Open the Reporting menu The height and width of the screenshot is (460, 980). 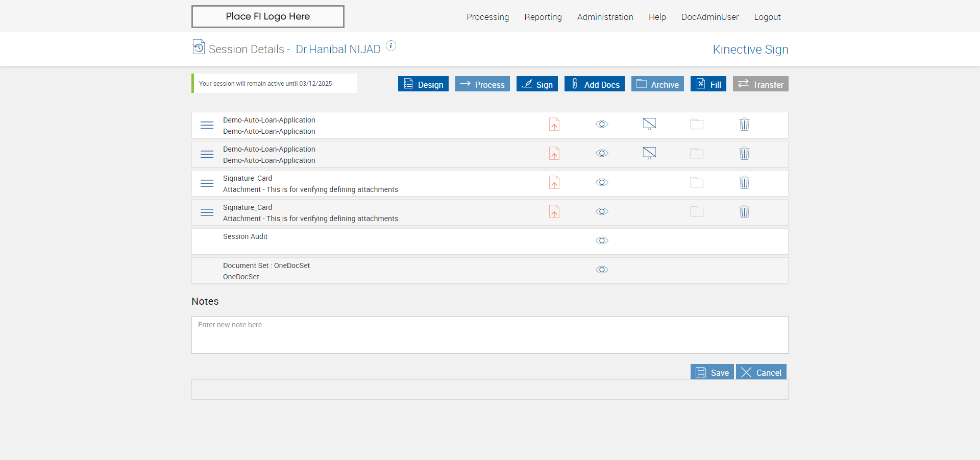pos(543,17)
